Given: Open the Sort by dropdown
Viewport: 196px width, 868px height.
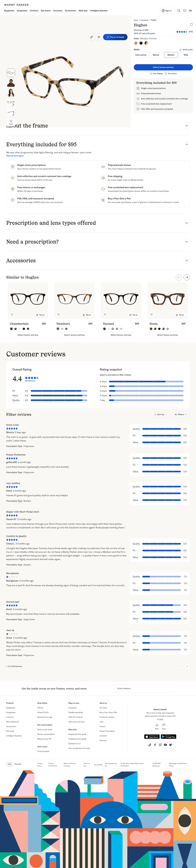Looking at the screenshot, I should (x=160, y=414).
